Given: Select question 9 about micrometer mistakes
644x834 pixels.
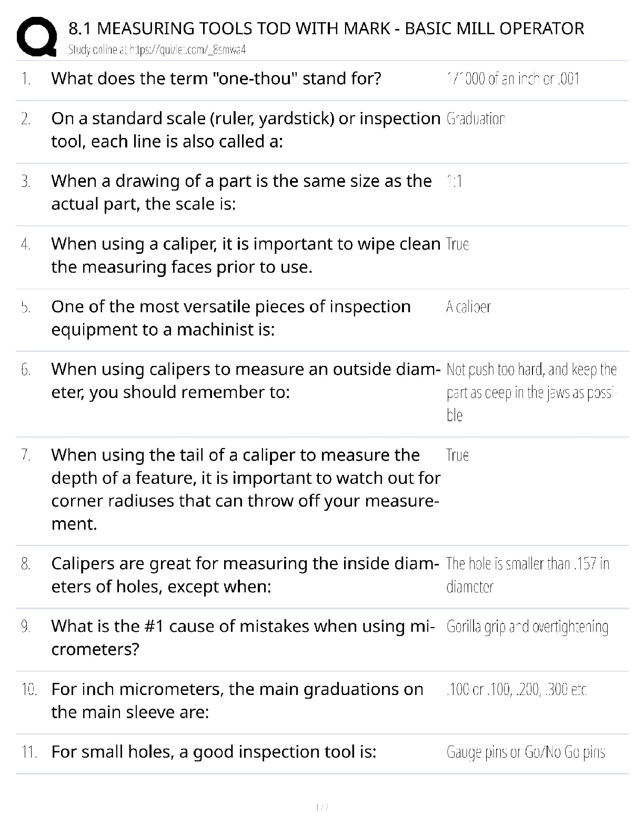Looking at the screenshot, I should [243, 638].
